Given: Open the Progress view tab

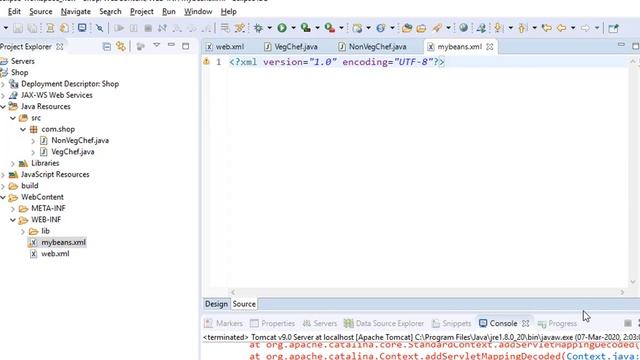Looking at the screenshot, I should 557,323.
